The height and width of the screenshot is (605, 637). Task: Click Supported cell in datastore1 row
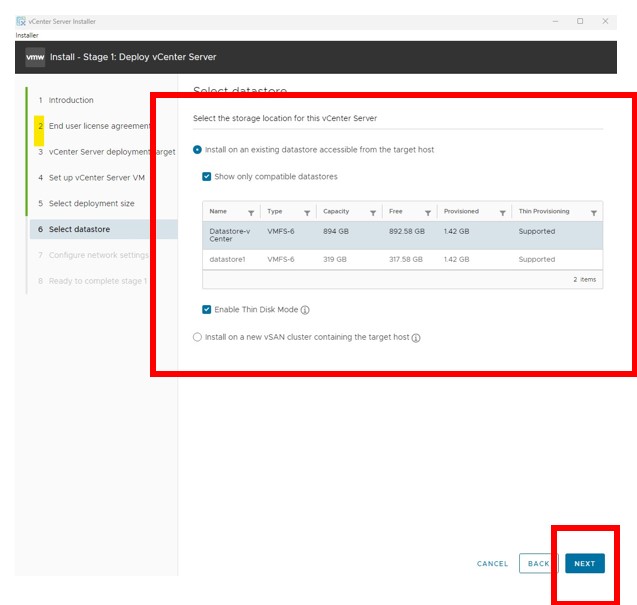537,259
